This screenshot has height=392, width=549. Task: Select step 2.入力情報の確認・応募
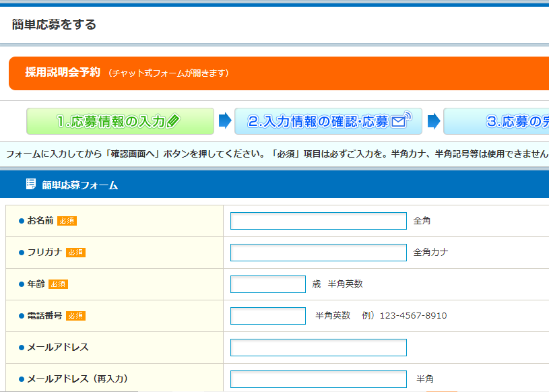point(328,122)
